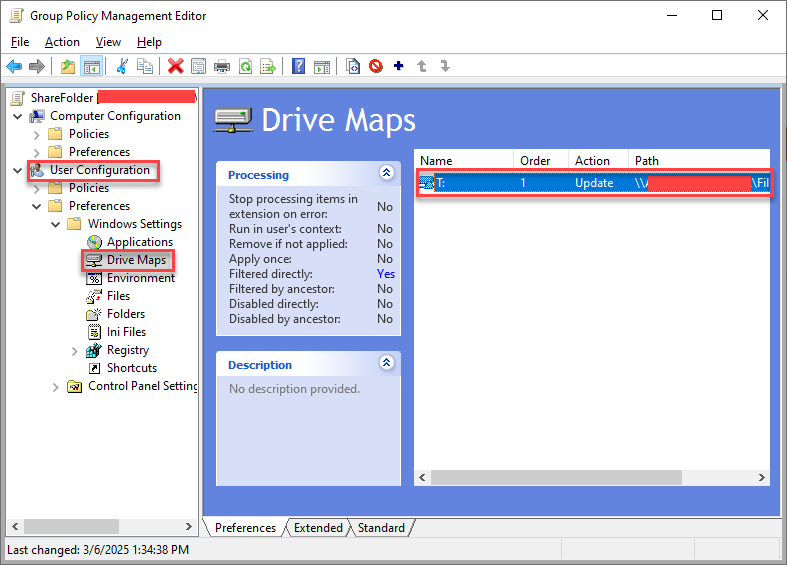Click the 'Update' cell in T: row
Screen dimensions: 787x565
pyautogui.click(x=594, y=183)
